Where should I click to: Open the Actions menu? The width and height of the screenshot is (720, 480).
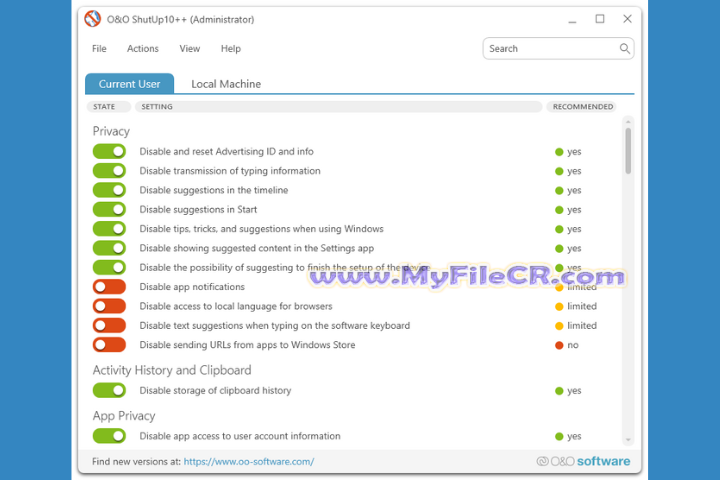click(143, 48)
